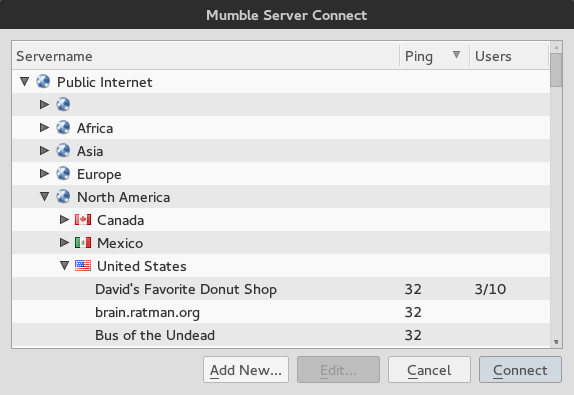
Task: Expand the Europe server list
Action: click(x=44, y=174)
